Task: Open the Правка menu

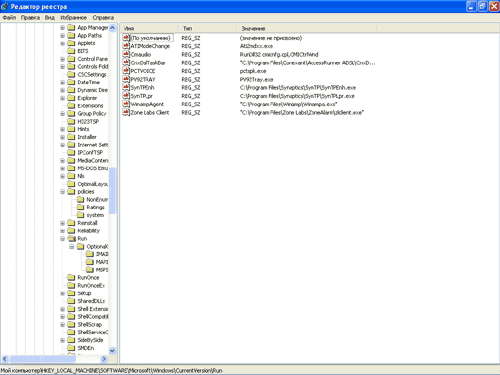Action: tap(30, 18)
